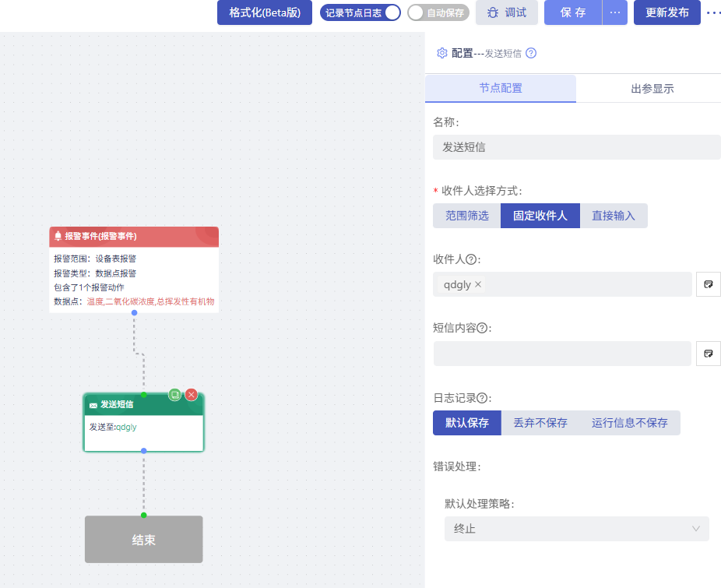Expand the 默认处理策略 dropdown
721x588 pixels.
tap(577, 529)
